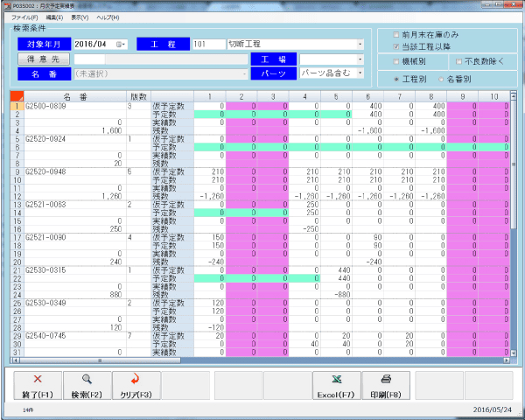This screenshot has height=420, width=525.
Task: Expand the 切断工程 process dropdown
Action: (x=360, y=44)
